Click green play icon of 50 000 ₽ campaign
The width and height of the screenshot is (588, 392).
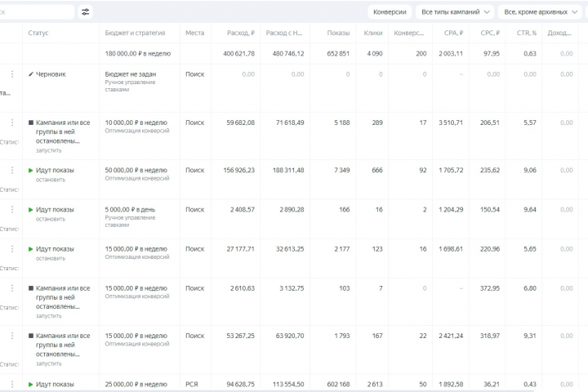coord(31,170)
